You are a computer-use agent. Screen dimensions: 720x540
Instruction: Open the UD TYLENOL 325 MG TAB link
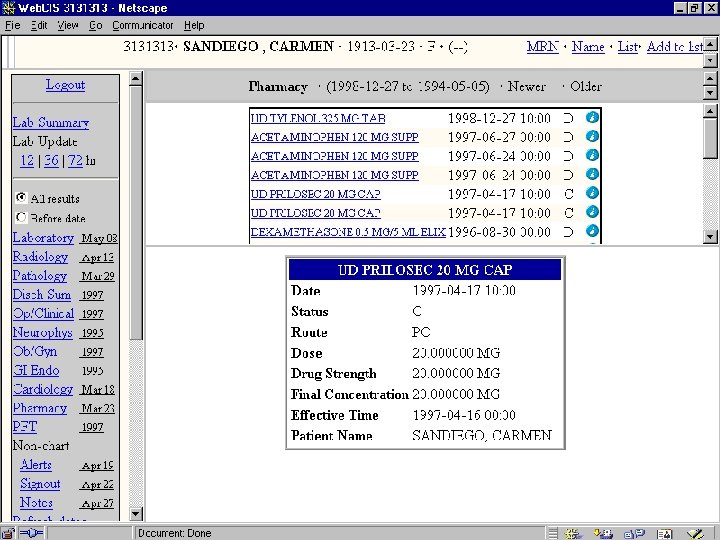point(318,118)
